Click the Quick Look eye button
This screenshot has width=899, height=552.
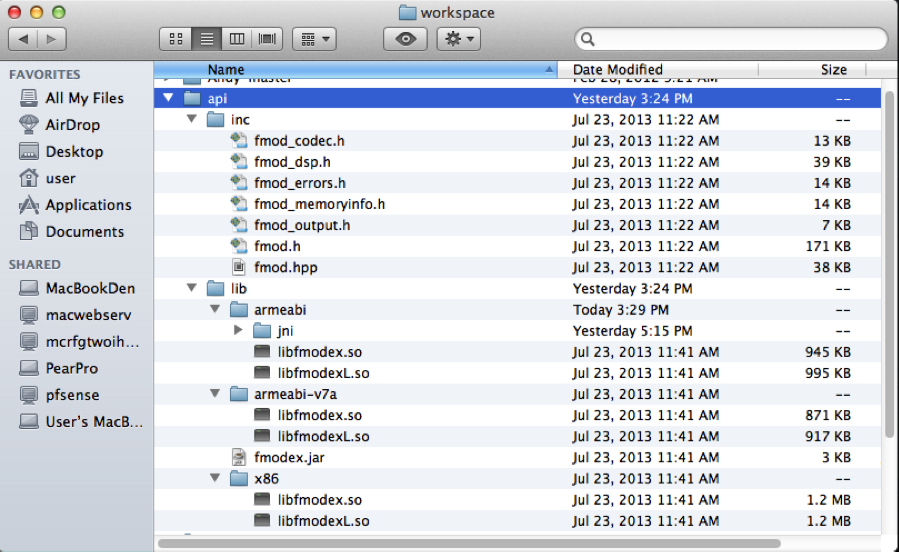405,39
